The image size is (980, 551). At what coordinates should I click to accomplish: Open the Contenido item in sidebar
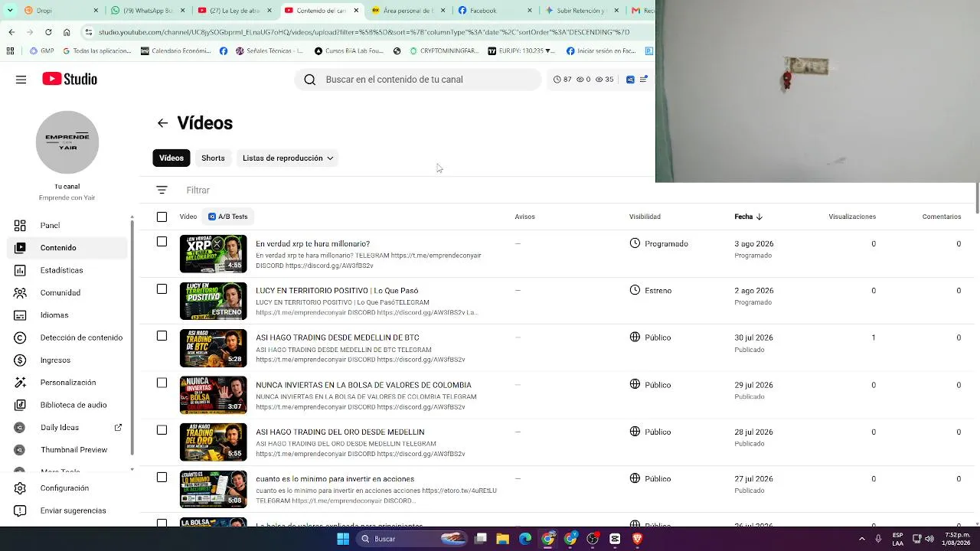click(67, 248)
